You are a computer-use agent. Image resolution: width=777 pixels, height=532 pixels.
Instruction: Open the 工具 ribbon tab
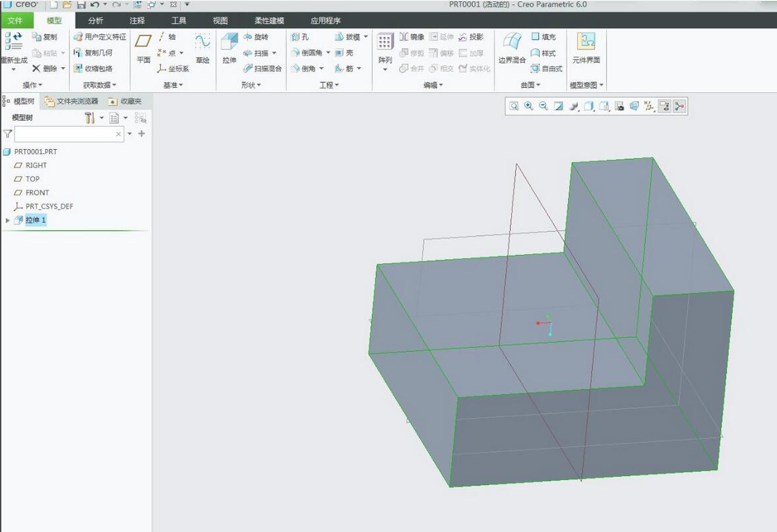[x=179, y=20]
